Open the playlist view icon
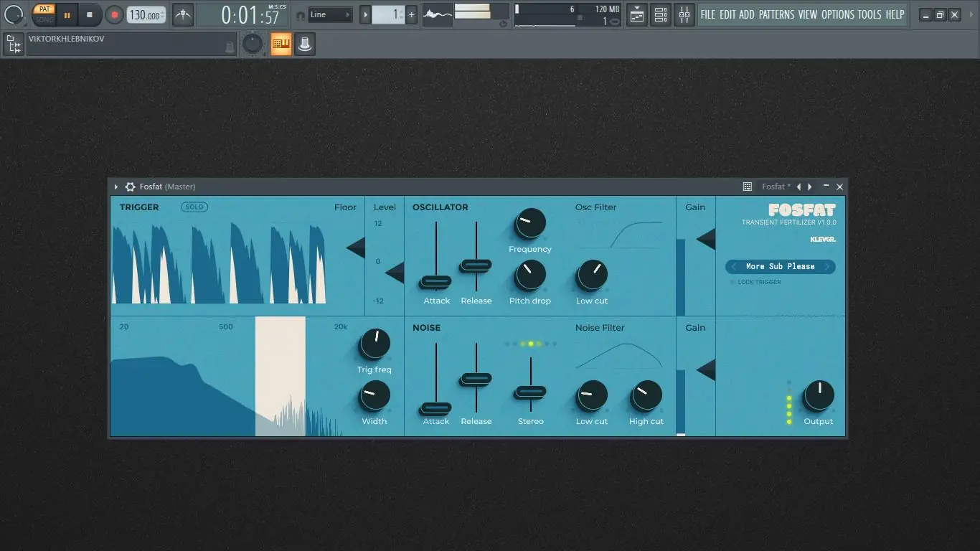 click(636, 14)
